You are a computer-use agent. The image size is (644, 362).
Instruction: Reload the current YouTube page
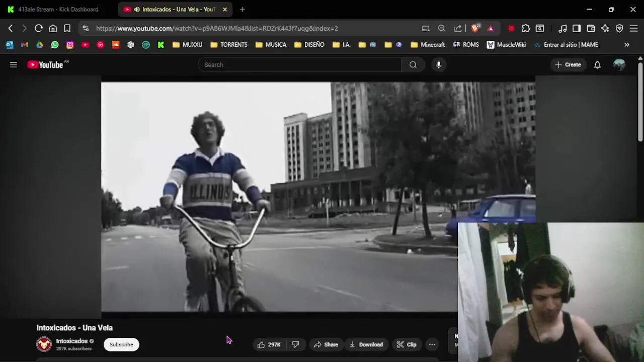tap(38, 28)
